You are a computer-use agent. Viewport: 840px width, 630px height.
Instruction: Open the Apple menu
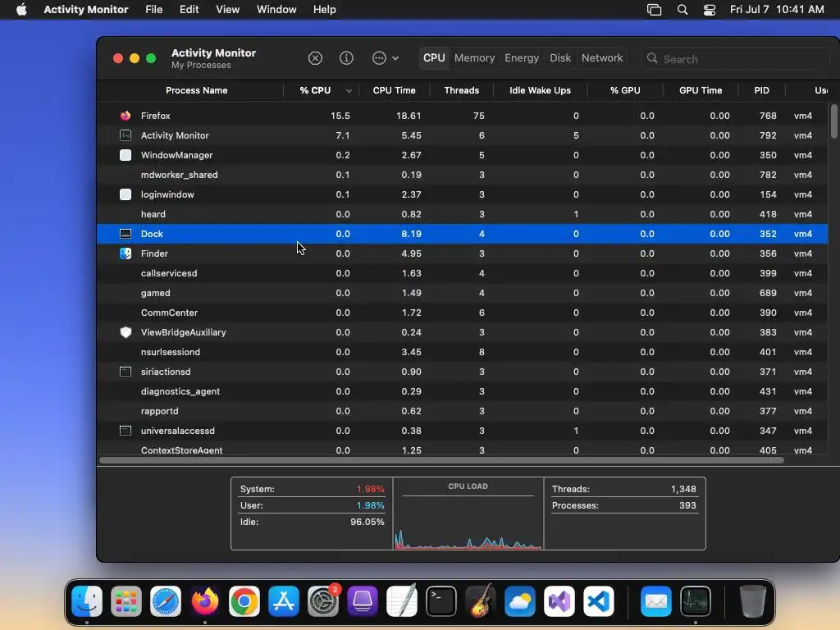21,10
